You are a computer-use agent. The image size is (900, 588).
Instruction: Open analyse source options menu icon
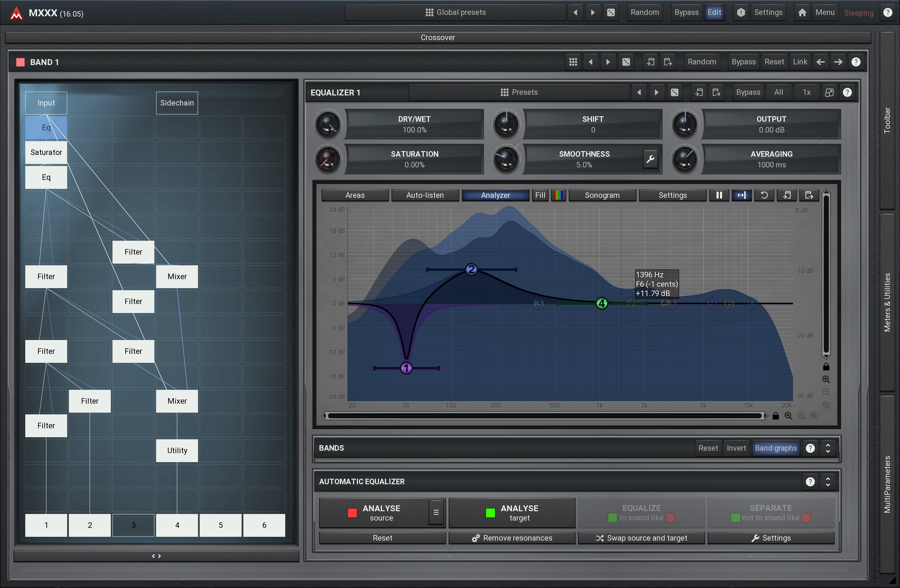tap(435, 512)
